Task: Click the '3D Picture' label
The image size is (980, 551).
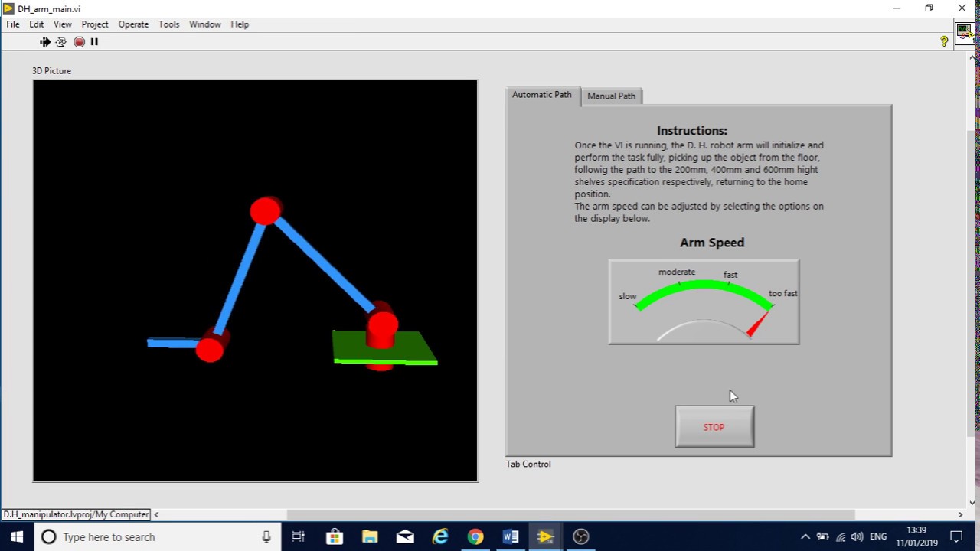Action: pyautogui.click(x=51, y=71)
